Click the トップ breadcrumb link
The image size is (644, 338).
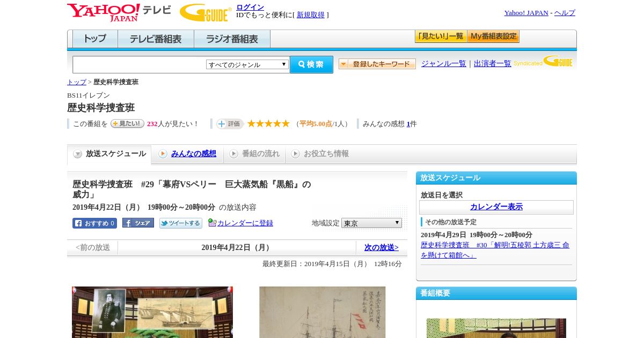77,82
